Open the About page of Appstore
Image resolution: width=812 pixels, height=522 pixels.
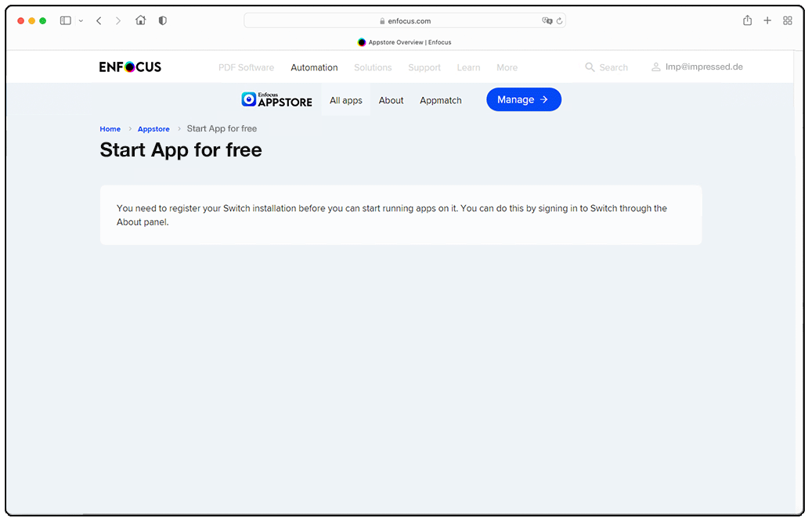[391, 100]
